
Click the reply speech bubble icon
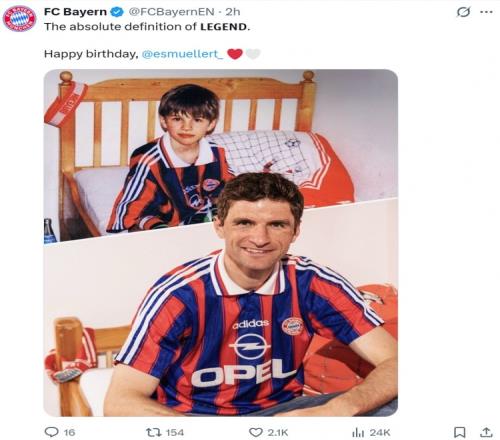click(x=51, y=432)
